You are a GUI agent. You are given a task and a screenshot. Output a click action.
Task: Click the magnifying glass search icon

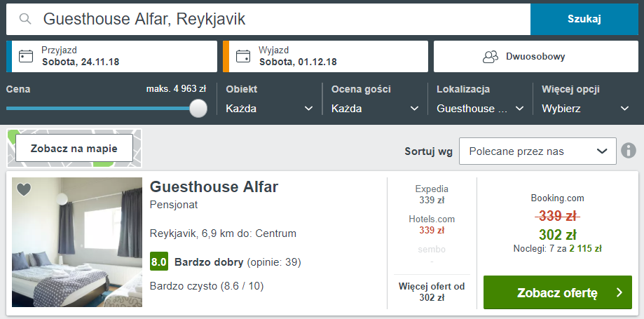[25, 19]
